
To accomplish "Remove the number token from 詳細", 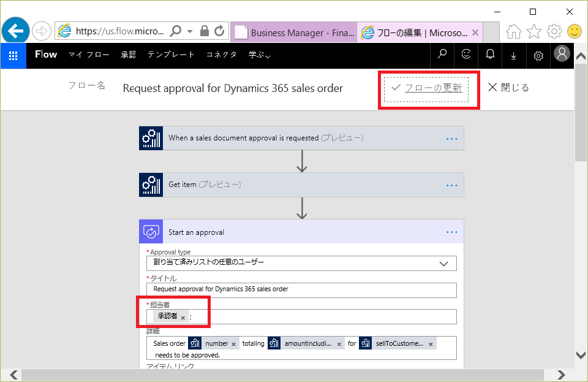I will 233,344.
